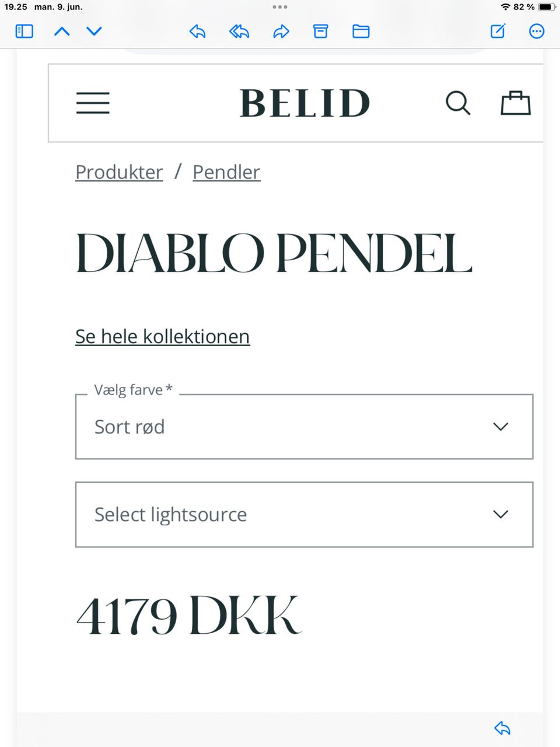Navigate to Produkter in the breadcrumb

[x=118, y=172]
